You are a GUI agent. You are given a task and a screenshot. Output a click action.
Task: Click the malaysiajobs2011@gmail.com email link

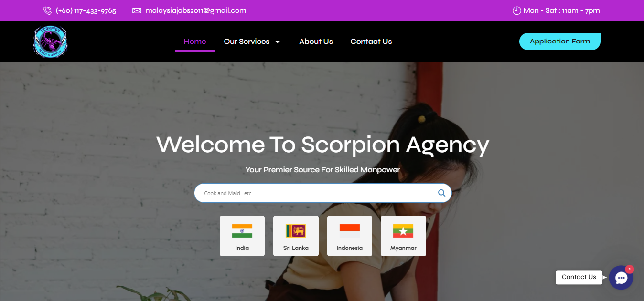pos(196,10)
